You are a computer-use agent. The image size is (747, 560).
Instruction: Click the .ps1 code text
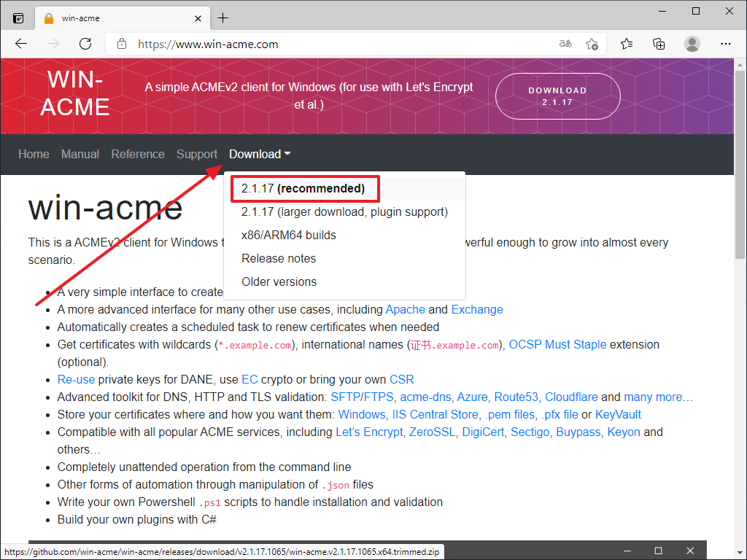coord(209,503)
